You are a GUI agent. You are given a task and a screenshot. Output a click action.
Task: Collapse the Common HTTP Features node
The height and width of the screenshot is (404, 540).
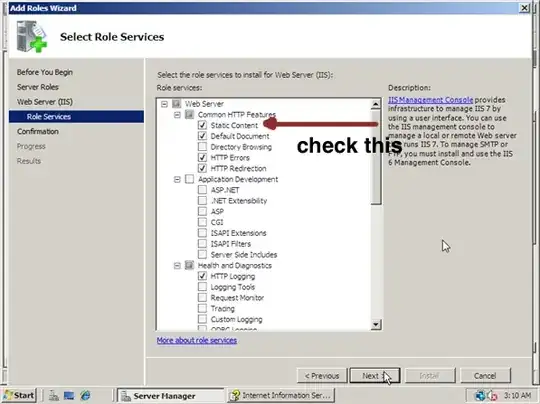(x=177, y=114)
